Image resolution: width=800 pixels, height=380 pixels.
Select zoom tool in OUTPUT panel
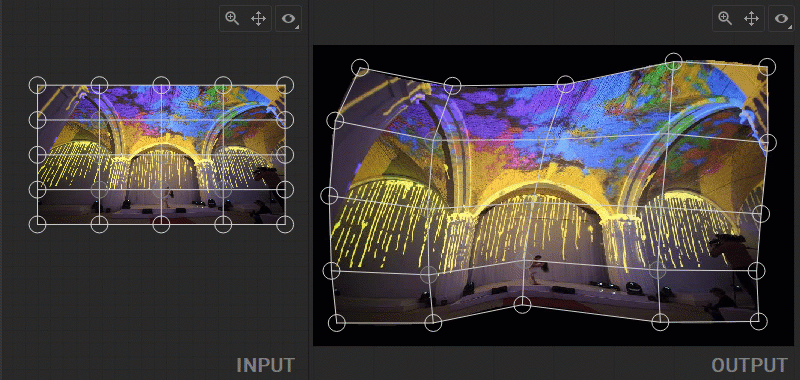click(x=725, y=19)
